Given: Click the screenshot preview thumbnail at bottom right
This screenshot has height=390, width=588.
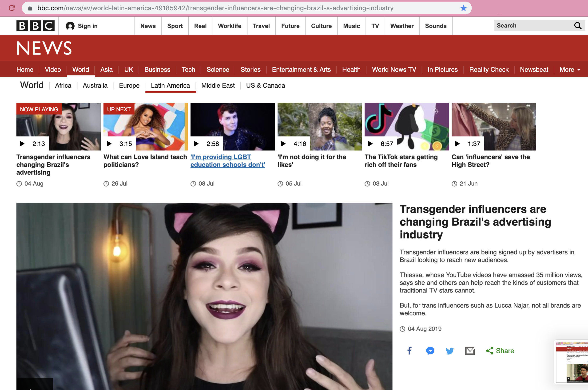Looking at the screenshot, I should click(x=572, y=362).
